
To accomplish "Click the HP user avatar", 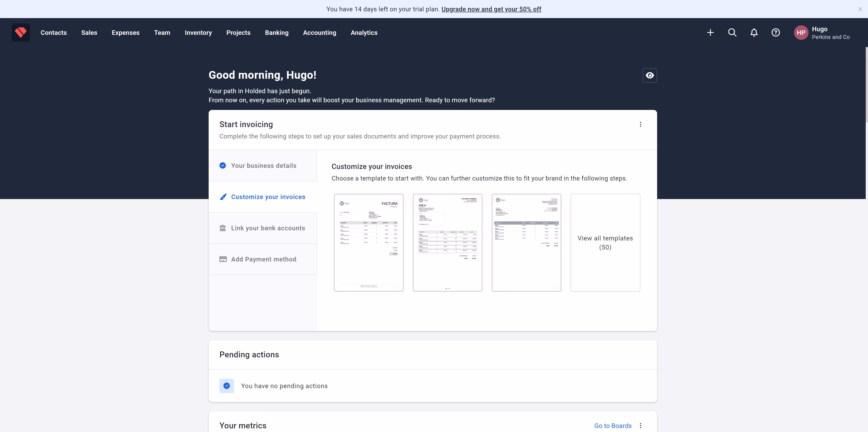I will [x=801, y=33].
